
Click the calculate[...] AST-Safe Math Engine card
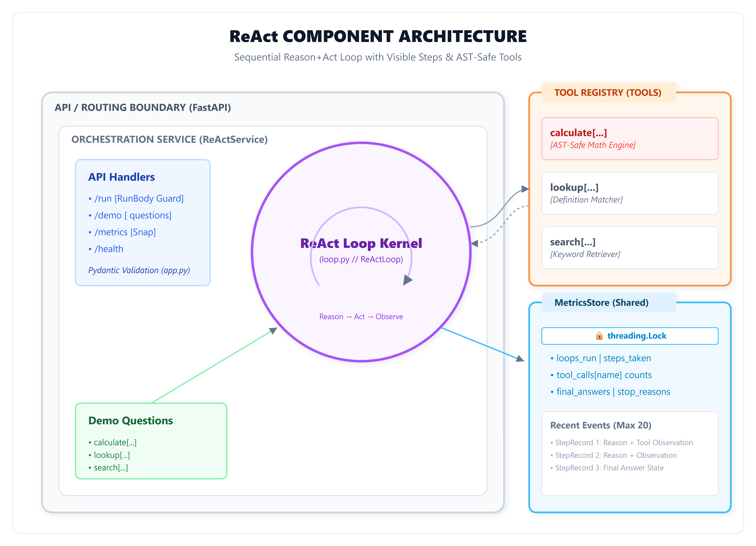[630, 138]
